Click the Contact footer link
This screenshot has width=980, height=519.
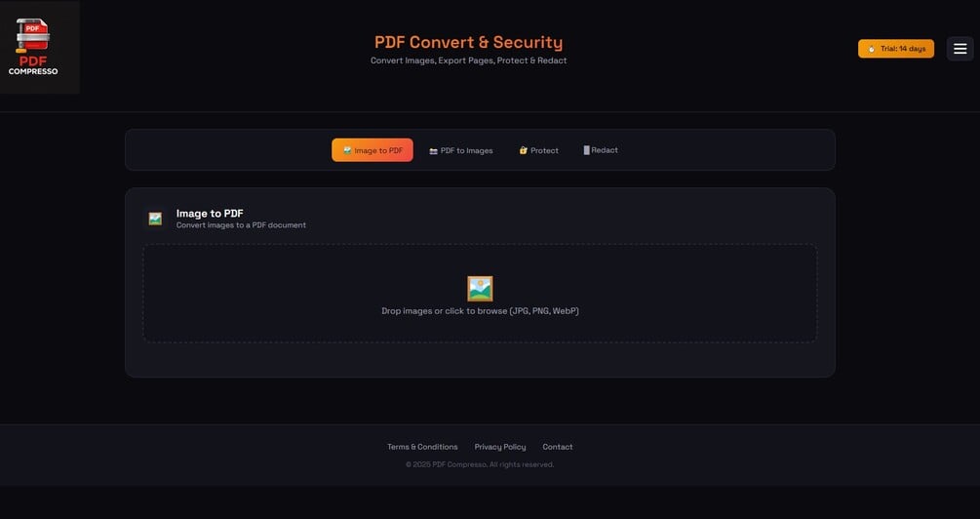click(x=558, y=447)
